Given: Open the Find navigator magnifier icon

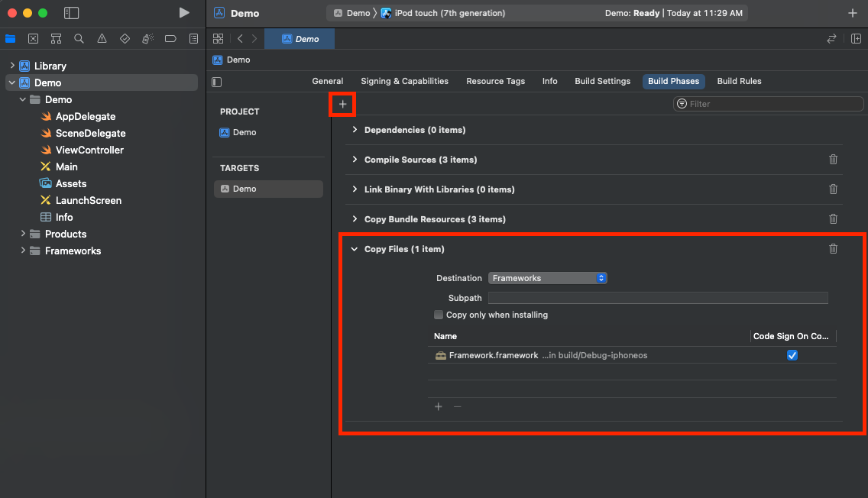Looking at the screenshot, I should pos(79,39).
